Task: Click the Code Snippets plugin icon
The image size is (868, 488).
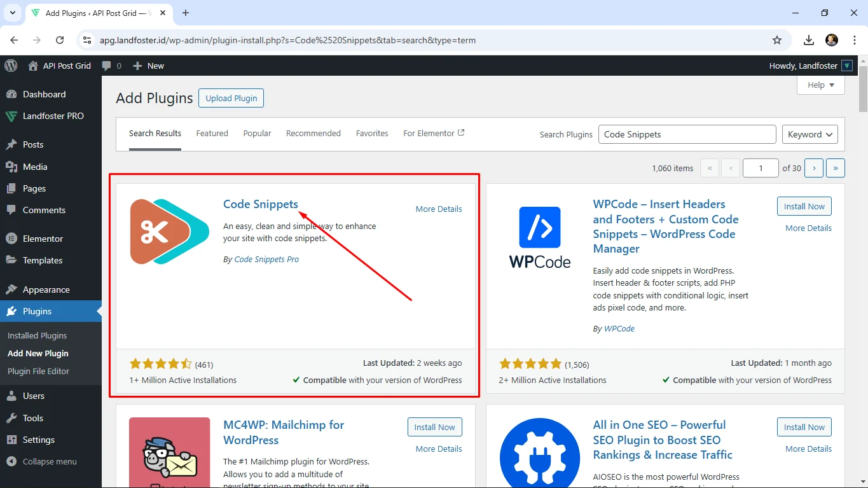Action: click(170, 232)
